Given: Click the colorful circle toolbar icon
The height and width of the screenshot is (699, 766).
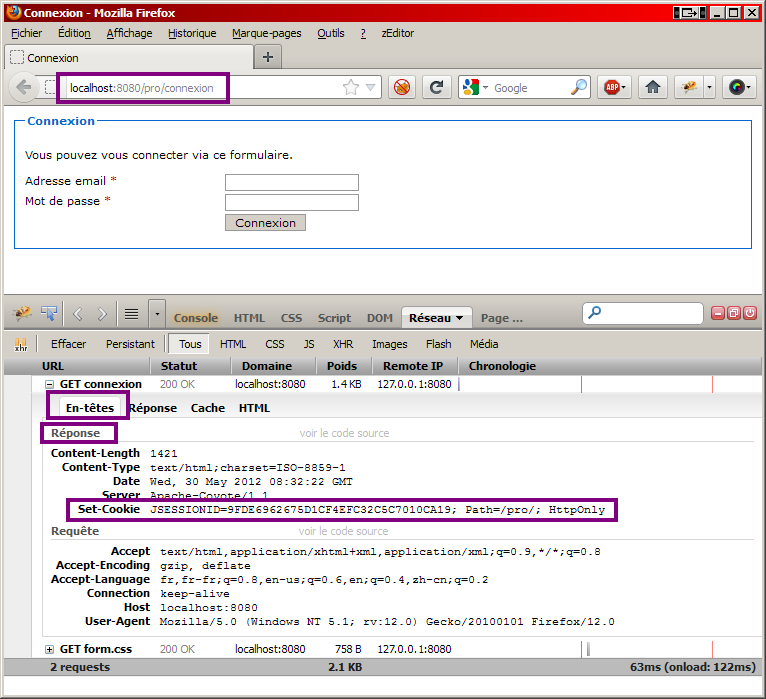Looking at the screenshot, I should click(x=739, y=87).
